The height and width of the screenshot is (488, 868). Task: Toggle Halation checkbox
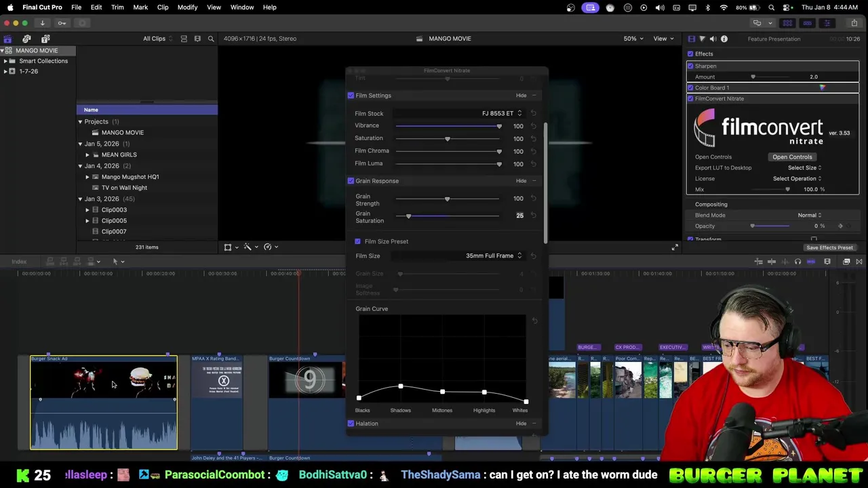[x=351, y=424]
